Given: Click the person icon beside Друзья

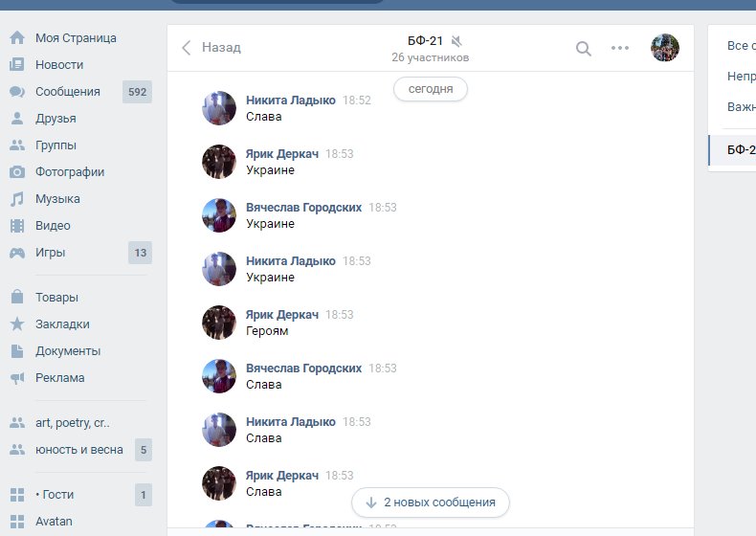Looking at the screenshot, I should click(x=17, y=118).
